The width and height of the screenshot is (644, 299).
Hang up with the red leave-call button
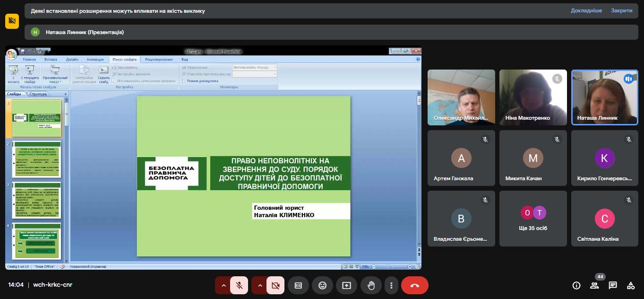[x=414, y=285]
